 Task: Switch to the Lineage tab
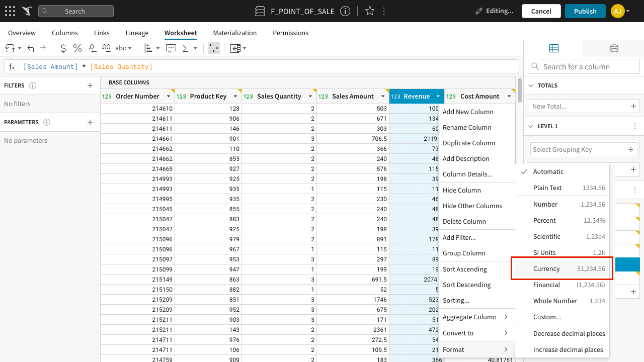[137, 33]
